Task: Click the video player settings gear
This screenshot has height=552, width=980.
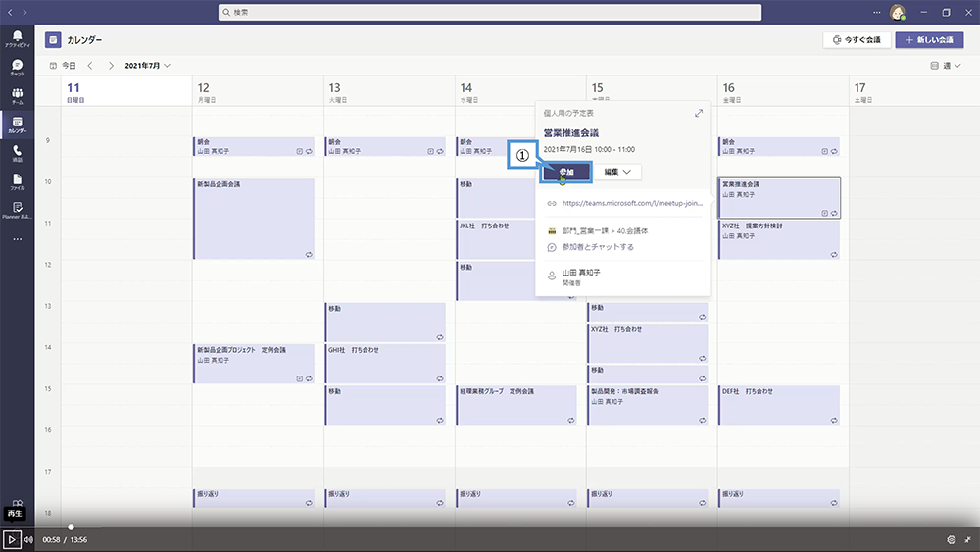Action: click(x=951, y=539)
